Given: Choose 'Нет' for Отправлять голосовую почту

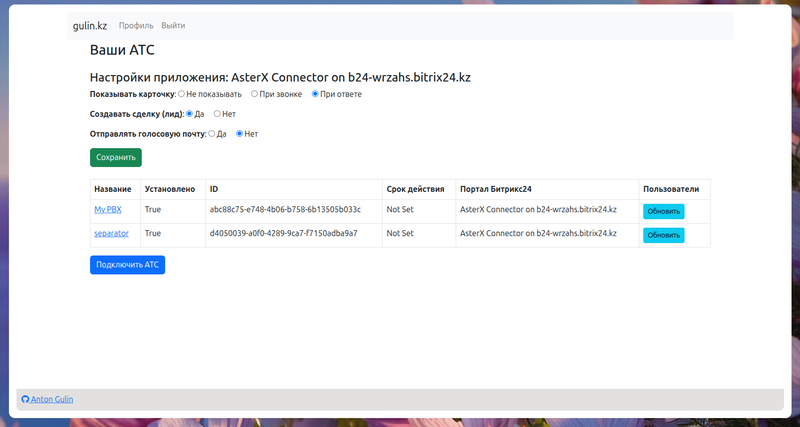Looking at the screenshot, I should click(x=239, y=134).
